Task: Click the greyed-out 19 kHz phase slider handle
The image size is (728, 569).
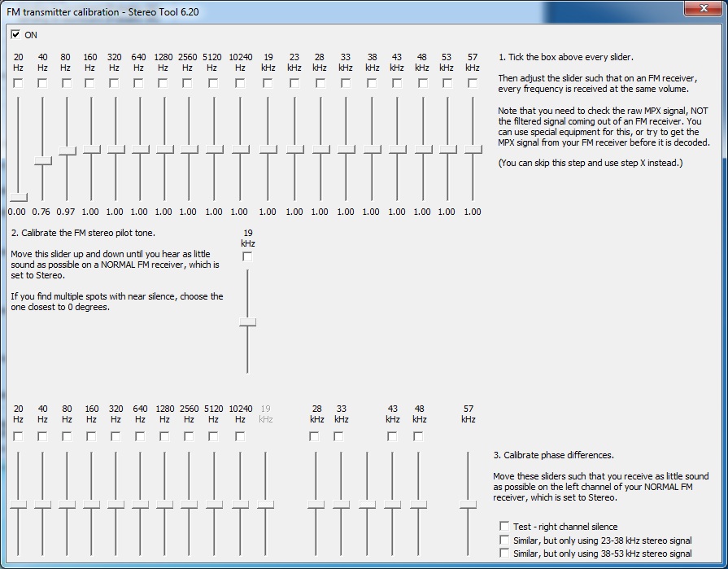Action: click(265, 505)
